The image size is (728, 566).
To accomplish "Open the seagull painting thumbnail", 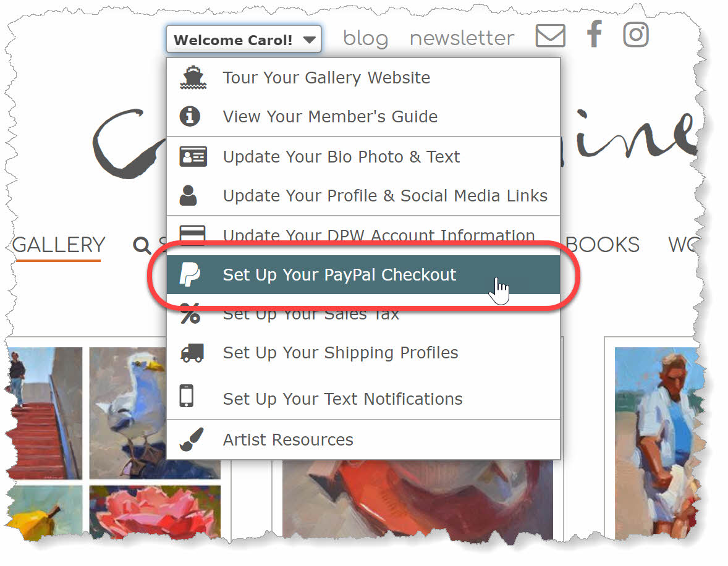I will point(128,413).
